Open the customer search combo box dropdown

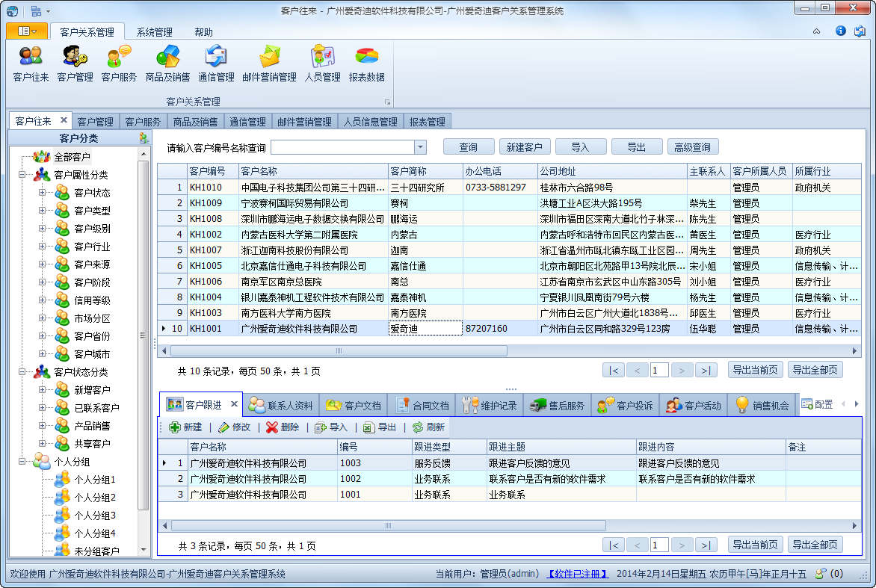(419, 146)
